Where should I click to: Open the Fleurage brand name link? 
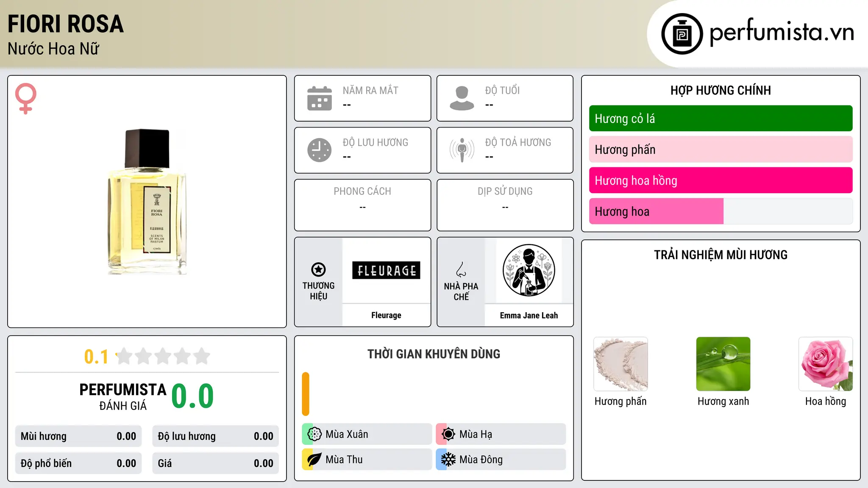(x=386, y=315)
